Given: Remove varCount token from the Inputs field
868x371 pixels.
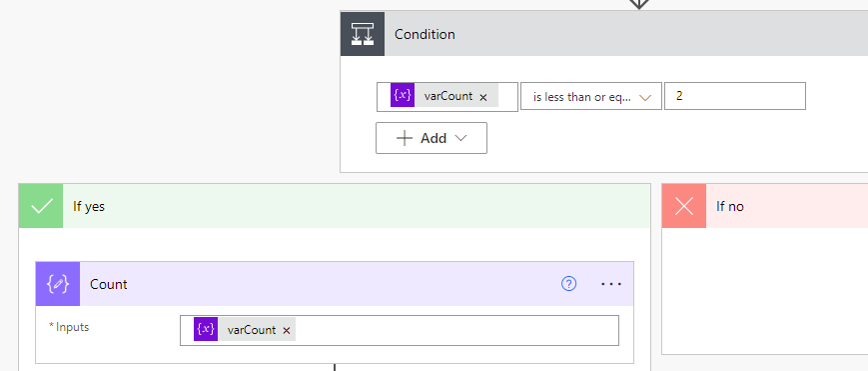Looking at the screenshot, I should [287, 331].
